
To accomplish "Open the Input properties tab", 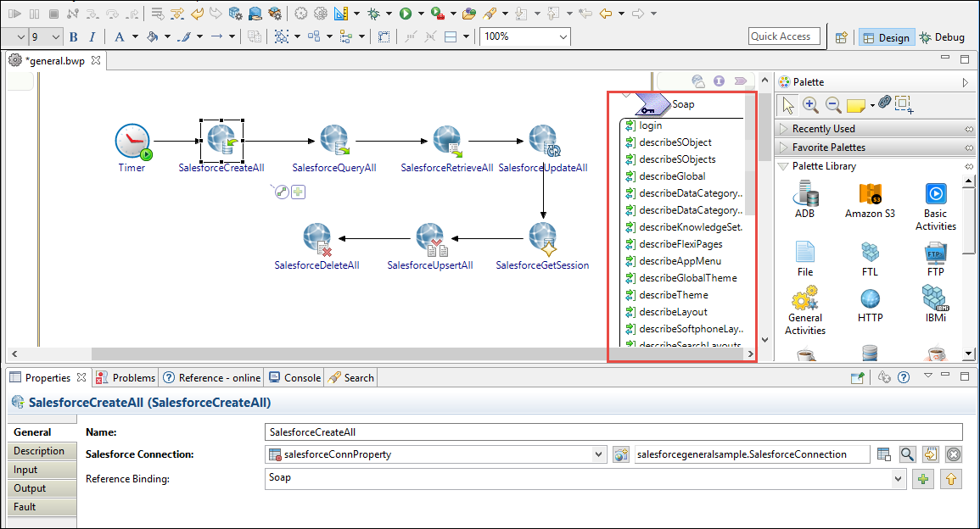I will [42, 470].
